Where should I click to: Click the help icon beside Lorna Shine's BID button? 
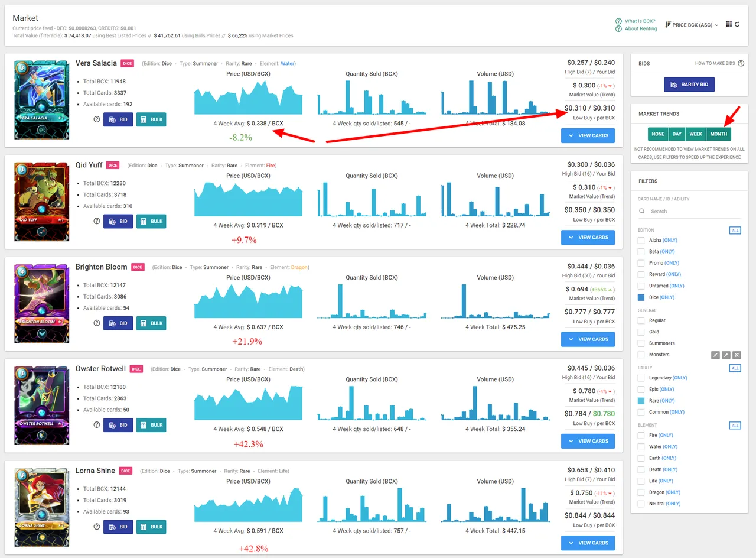click(x=97, y=527)
